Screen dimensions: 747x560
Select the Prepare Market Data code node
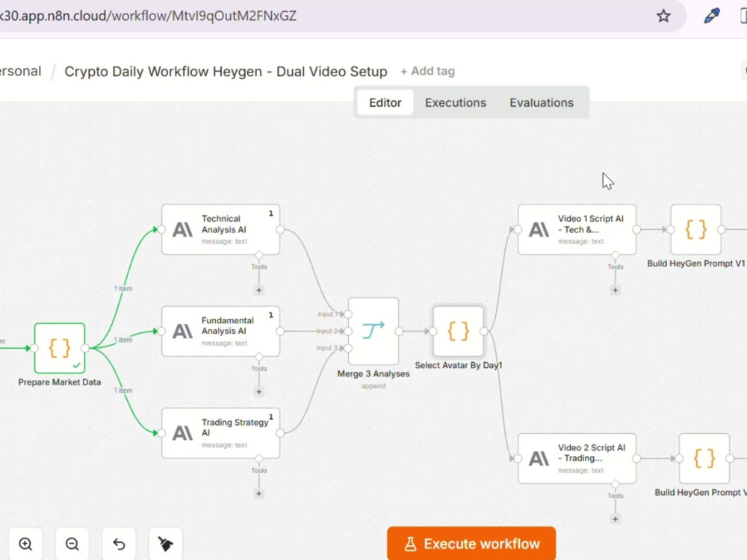pos(60,348)
